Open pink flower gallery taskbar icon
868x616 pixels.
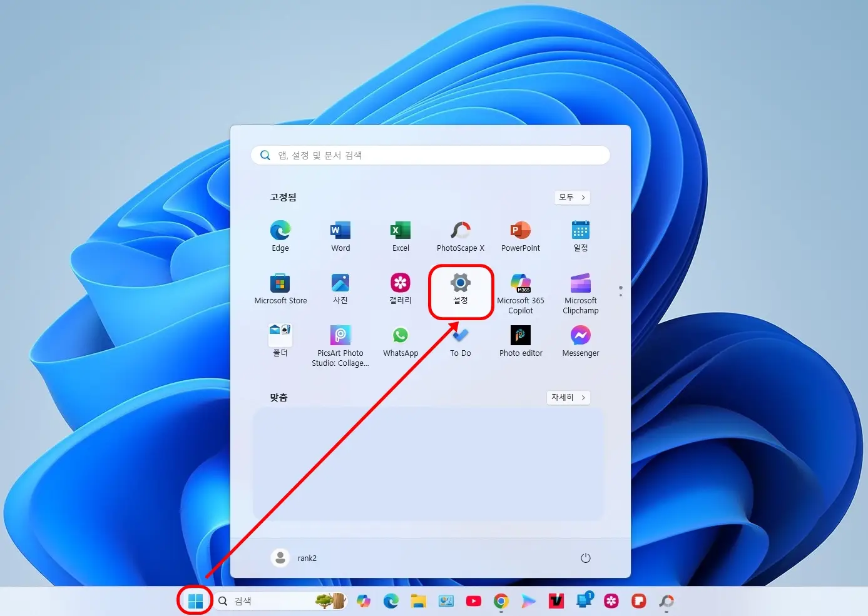(611, 601)
